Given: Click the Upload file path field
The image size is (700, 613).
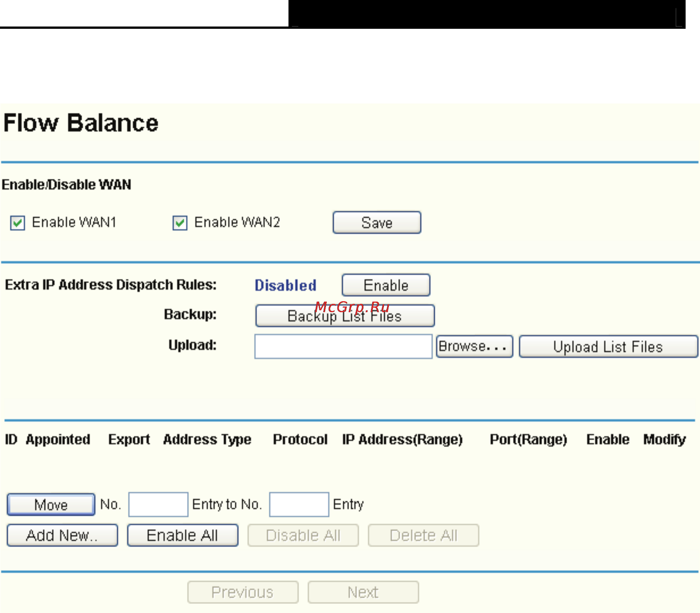Looking at the screenshot, I should coord(343,346).
